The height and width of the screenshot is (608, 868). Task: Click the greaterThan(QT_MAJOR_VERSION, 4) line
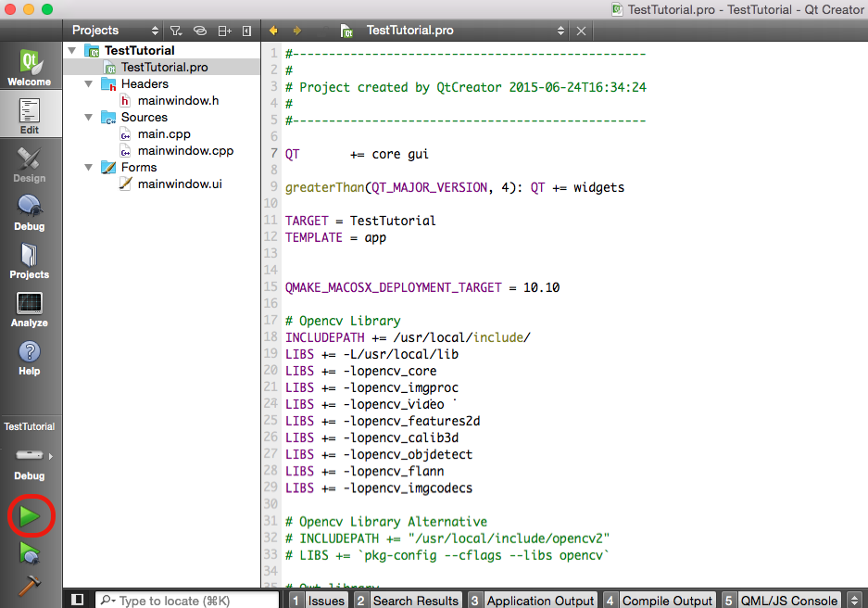[x=455, y=188]
